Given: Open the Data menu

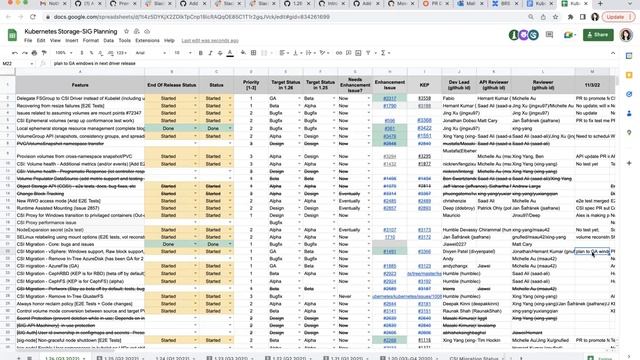Looking at the screenshot, I should (109, 41).
